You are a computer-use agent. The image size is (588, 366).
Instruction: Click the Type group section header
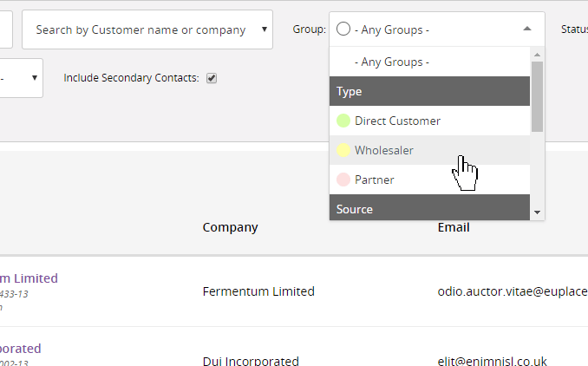tap(429, 91)
